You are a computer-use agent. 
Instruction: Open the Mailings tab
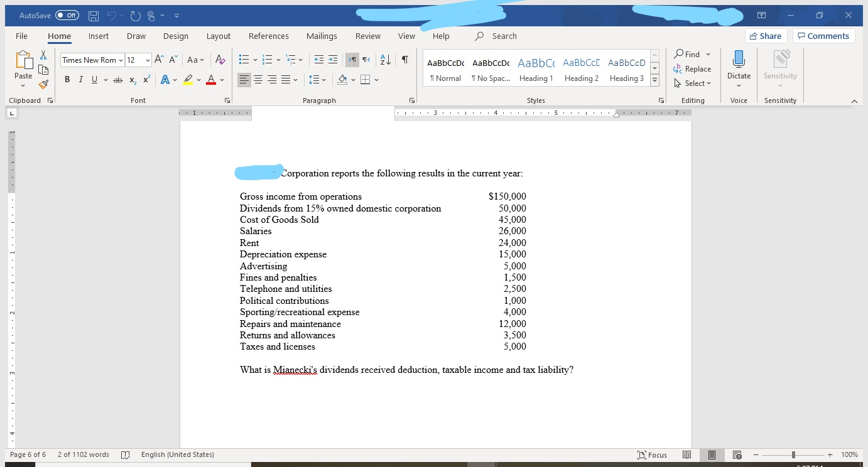pos(322,36)
